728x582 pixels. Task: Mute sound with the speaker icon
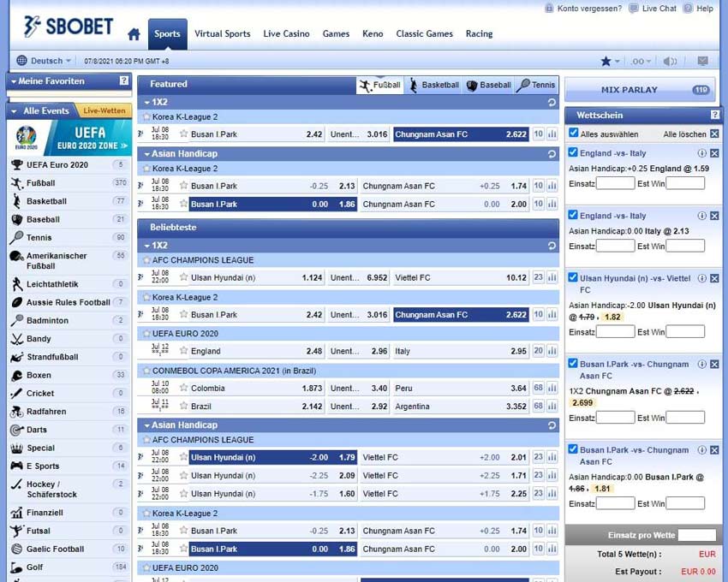[x=671, y=61]
